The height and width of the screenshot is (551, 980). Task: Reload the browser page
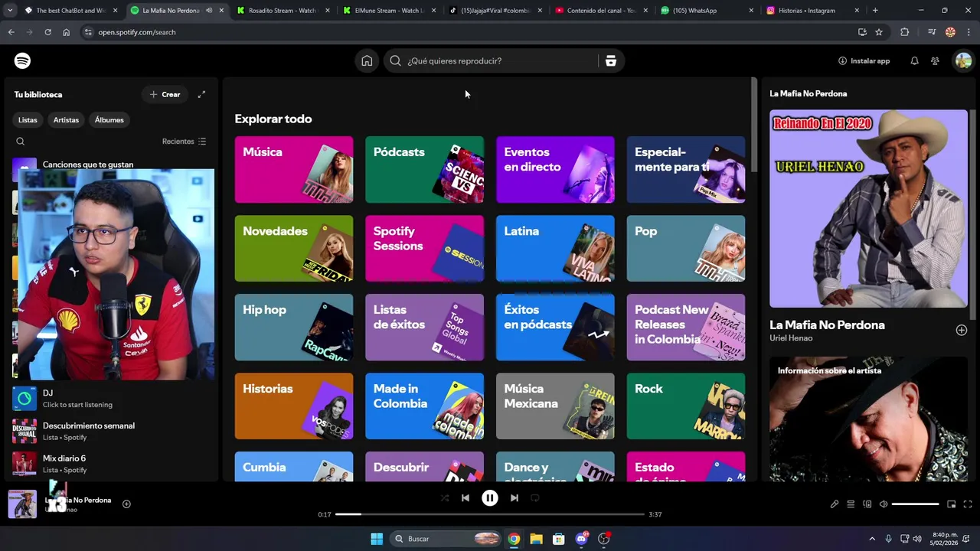click(47, 32)
